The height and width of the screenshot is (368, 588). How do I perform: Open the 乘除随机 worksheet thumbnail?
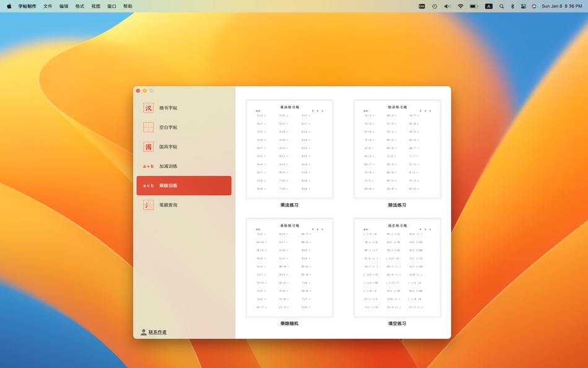coord(290,268)
